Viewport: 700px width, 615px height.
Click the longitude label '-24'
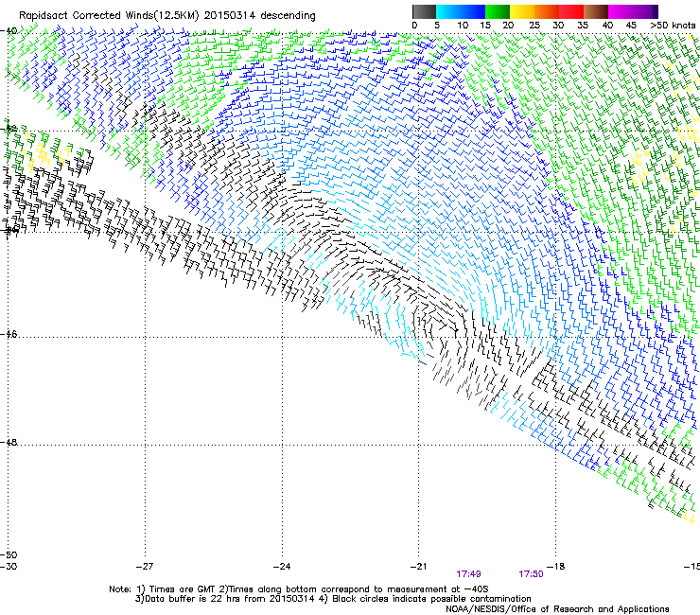282,567
